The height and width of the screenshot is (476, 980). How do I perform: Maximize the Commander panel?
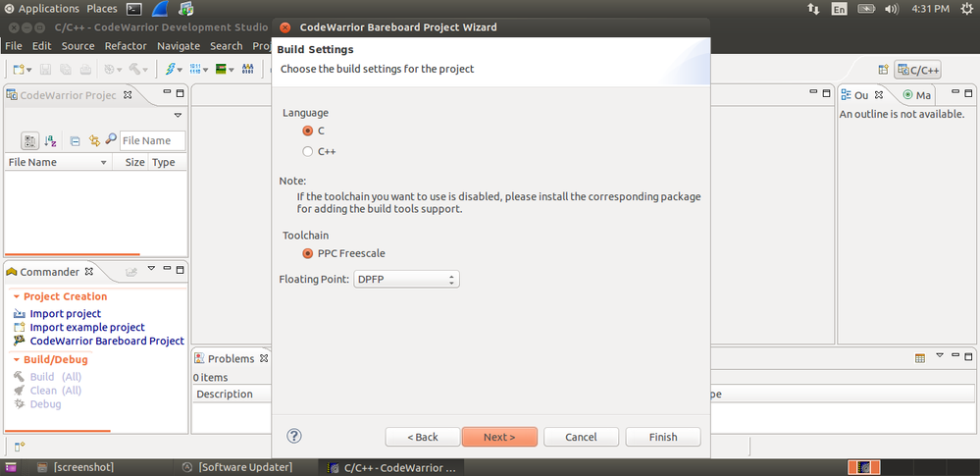pyautogui.click(x=180, y=270)
